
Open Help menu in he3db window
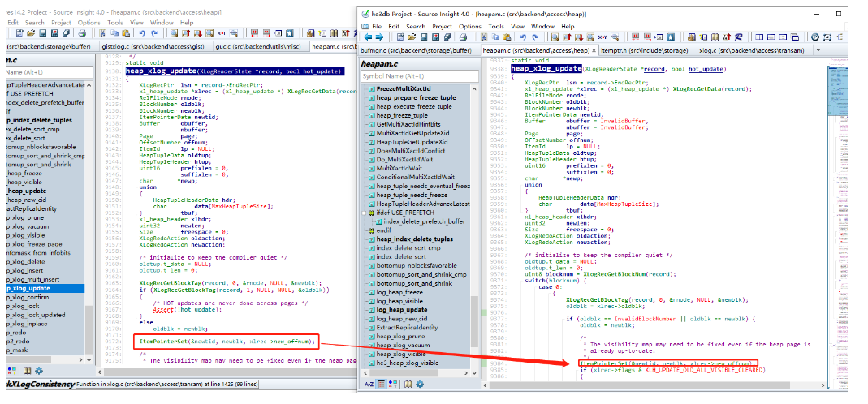568,26
